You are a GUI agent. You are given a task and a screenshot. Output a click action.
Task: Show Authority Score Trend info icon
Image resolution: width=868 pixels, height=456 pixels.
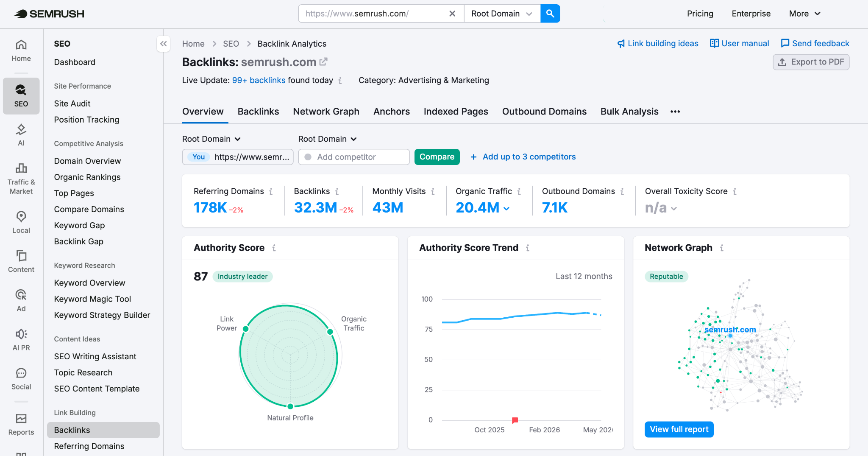click(x=528, y=248)
